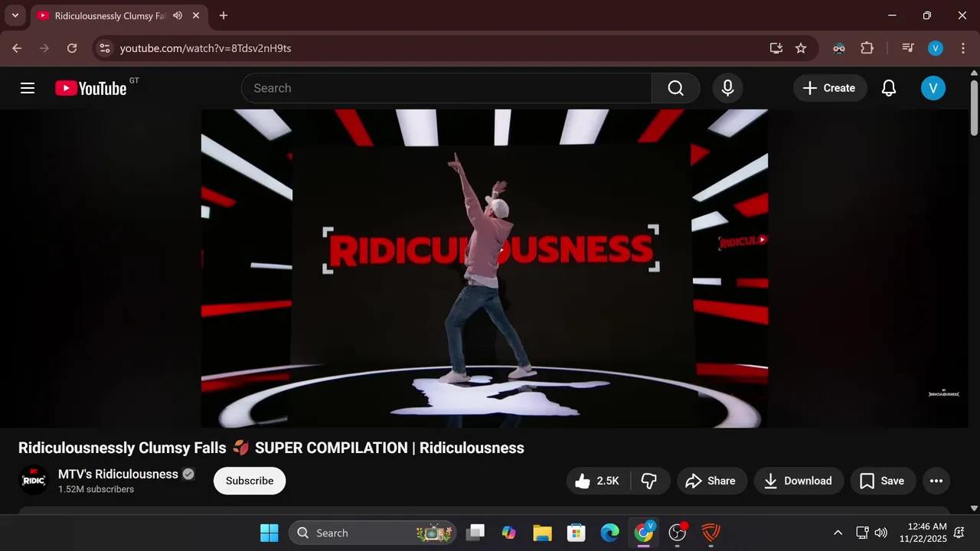The image size is (980, 551).
Task: Click the 1.52M subscribers text
Action: coord(96,489)
